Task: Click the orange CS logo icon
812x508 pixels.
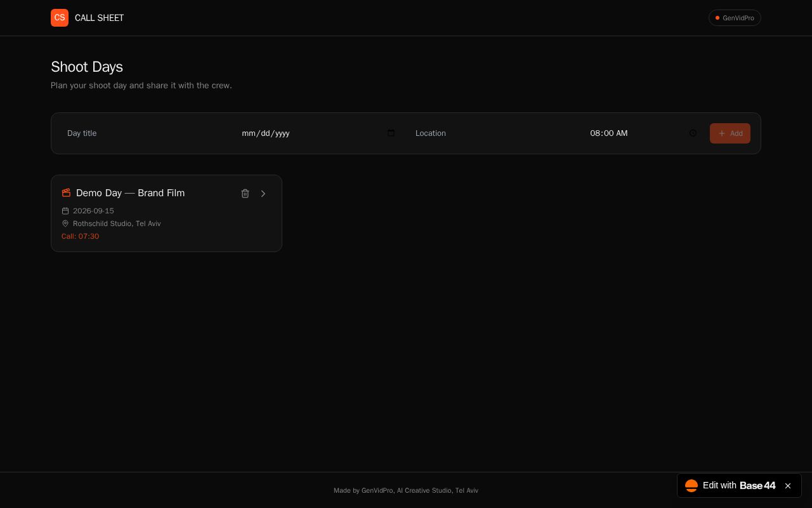Action: (60, 18)
